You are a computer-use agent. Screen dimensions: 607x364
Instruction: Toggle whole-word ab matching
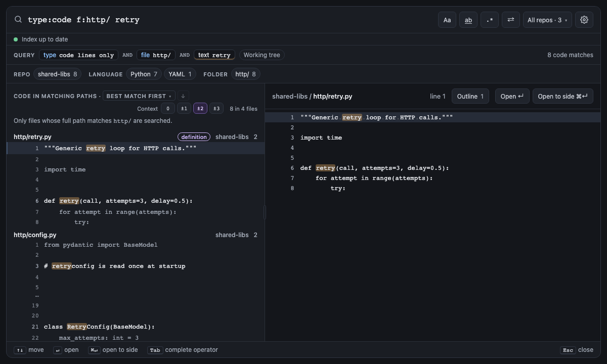[x=468, y=20]
